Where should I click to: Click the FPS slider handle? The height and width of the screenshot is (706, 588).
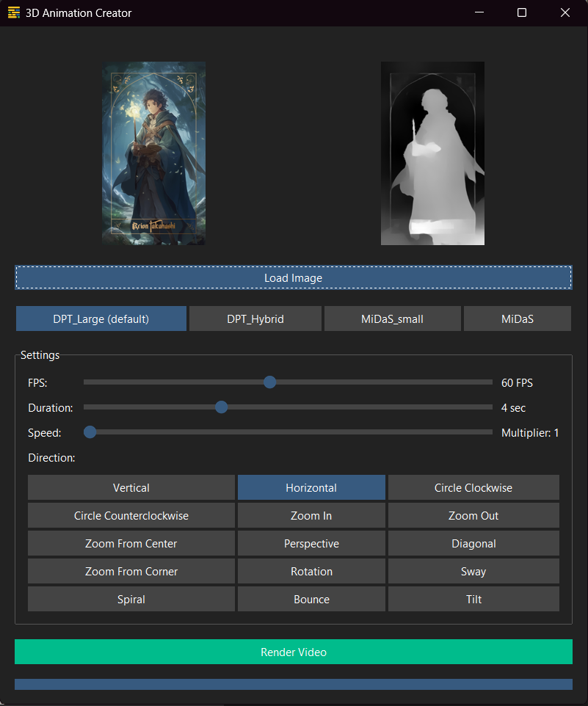pyautogui.click(x=269, y=382)
